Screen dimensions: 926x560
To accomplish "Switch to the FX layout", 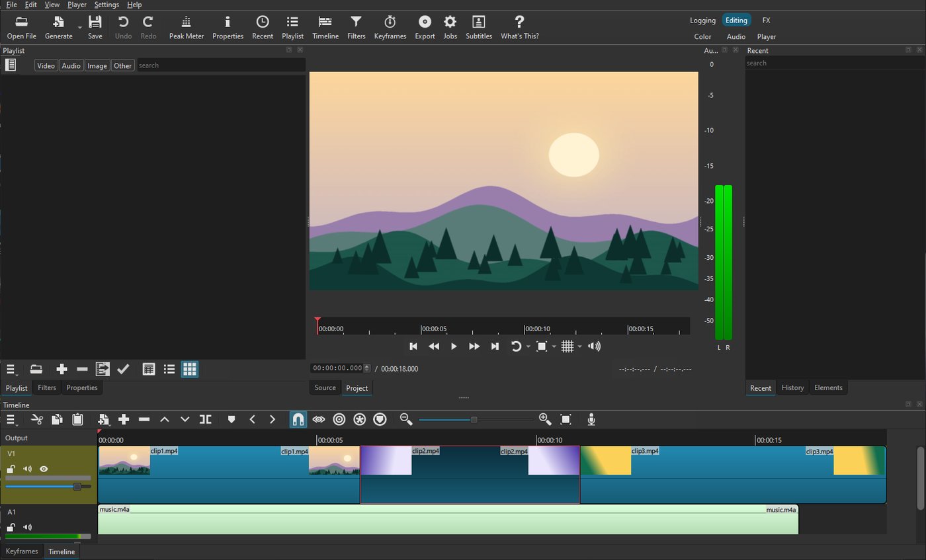I will (766, 20).
